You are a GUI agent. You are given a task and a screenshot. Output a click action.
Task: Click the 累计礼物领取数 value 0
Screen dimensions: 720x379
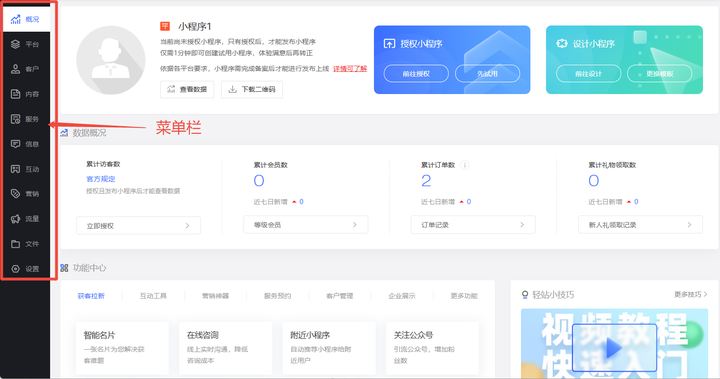point(594,181)
